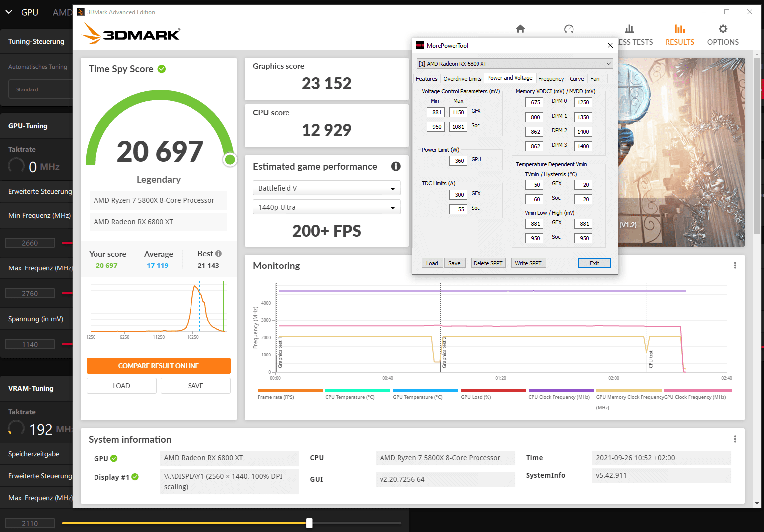Click the DPM 0 MVDD field 1250

(583, 102)
